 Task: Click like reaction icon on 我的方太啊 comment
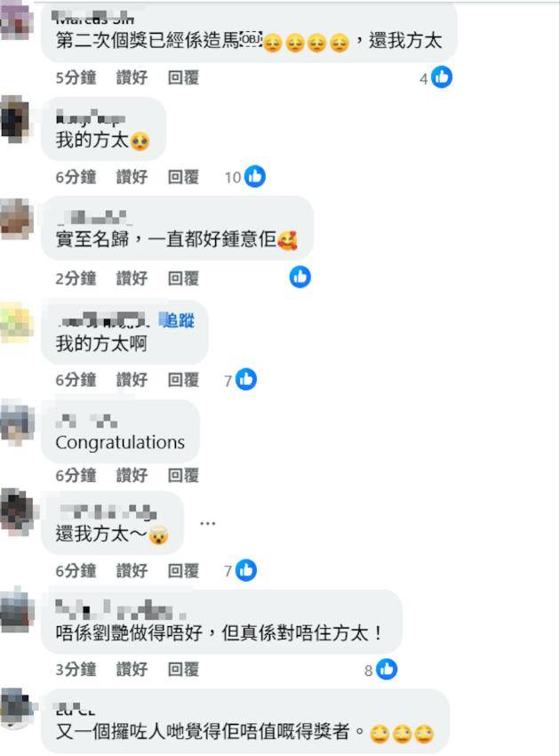[x=246, y=380]
